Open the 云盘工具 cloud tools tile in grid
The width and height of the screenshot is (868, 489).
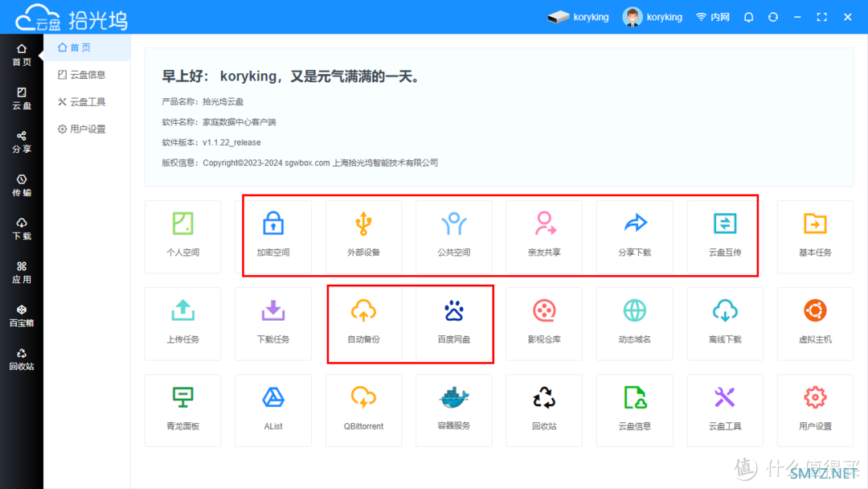[725, 410]
